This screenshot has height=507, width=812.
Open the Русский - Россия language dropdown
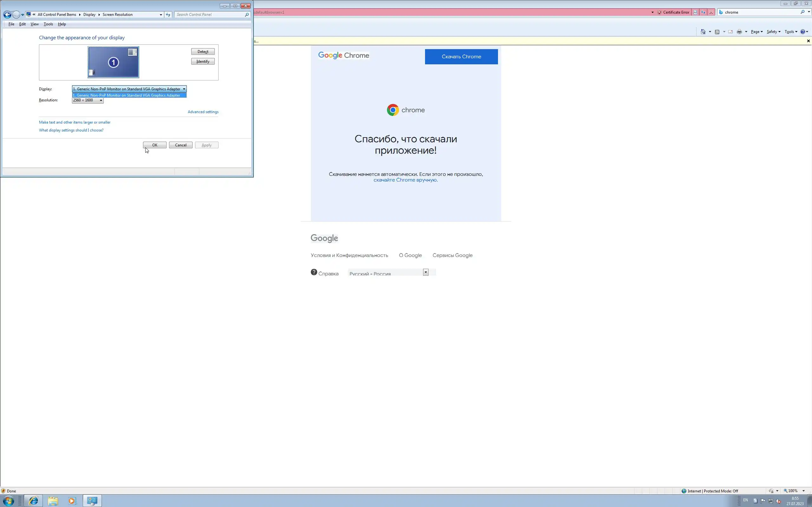pos(425,272)
